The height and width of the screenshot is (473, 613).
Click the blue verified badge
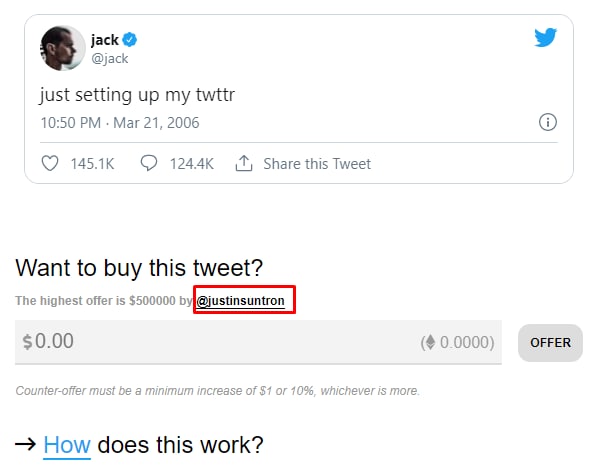(x=130, y=40)
